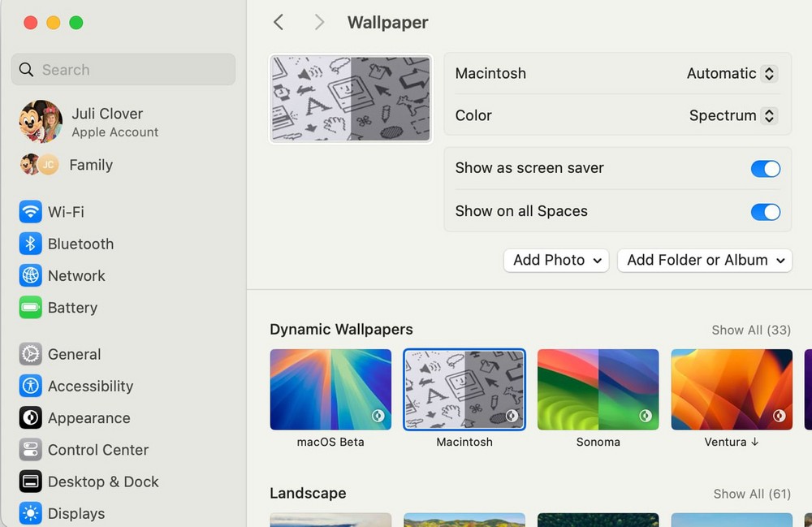
Task: Expand the Add Photo dropdown button
Action: click(x=556, y=261)
